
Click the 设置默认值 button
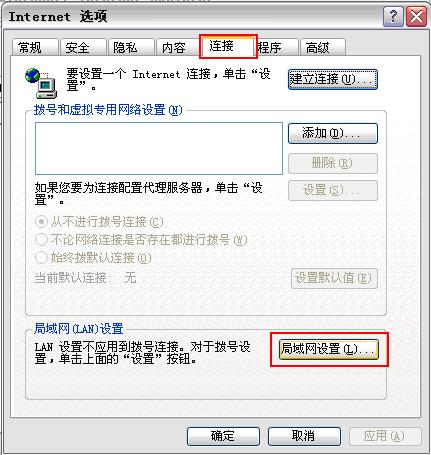334,278
